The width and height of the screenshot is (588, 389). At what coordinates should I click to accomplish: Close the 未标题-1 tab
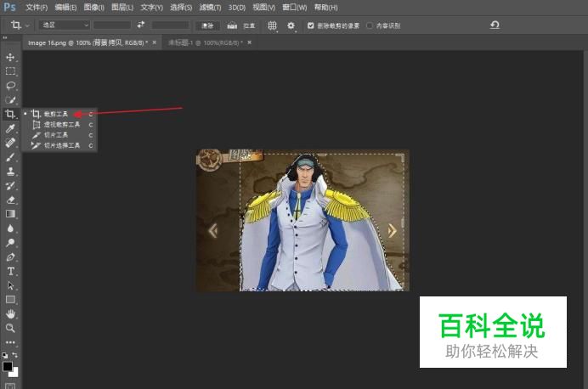click(x=249, y=42)
